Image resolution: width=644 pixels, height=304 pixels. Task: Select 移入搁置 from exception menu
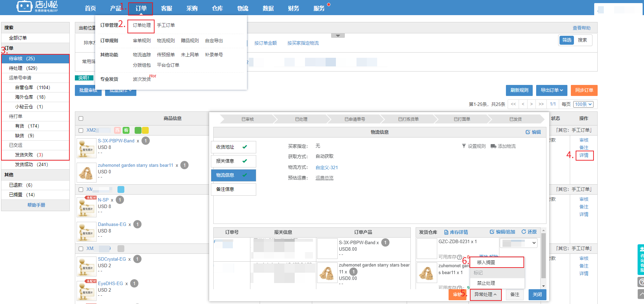(x=497, y=262)
